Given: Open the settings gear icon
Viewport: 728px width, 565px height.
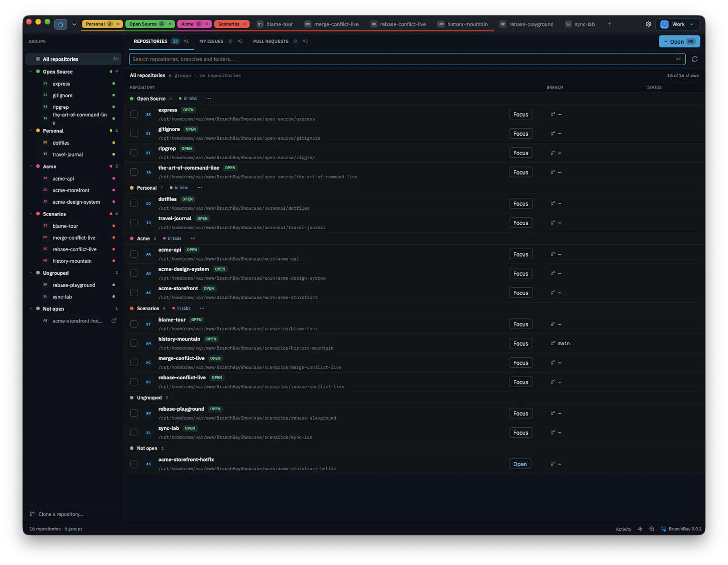Looking at the screenshot, I should 648,24.
